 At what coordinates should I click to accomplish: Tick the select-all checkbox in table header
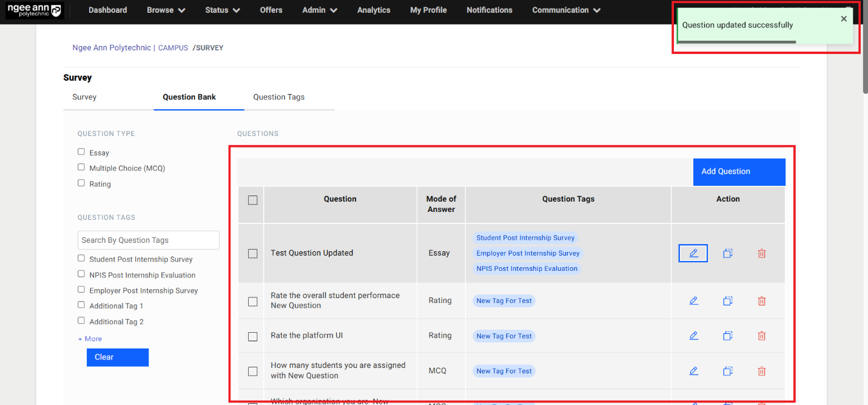[253, 200]
